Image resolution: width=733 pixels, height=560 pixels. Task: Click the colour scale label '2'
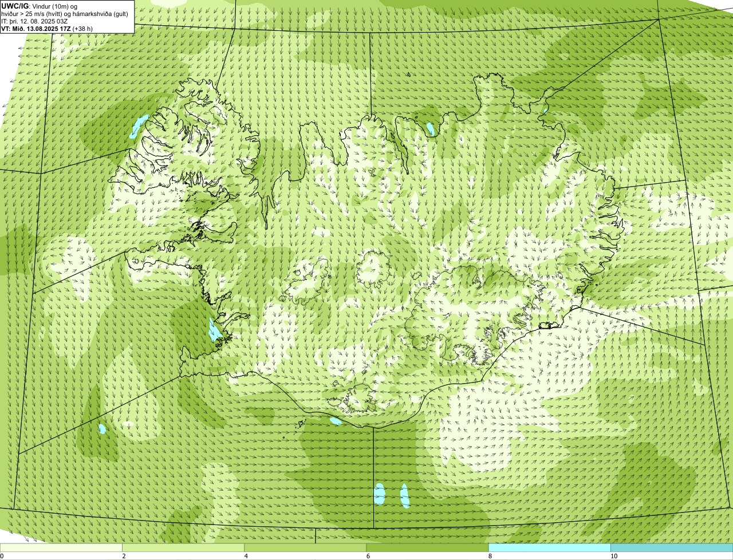[124, 556]
